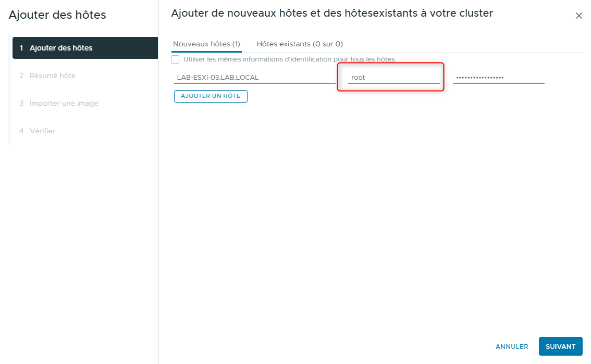The image size is (591, 364).
Task: Click "SUIVANT" to proceed
Action: [x=560, y=346]
